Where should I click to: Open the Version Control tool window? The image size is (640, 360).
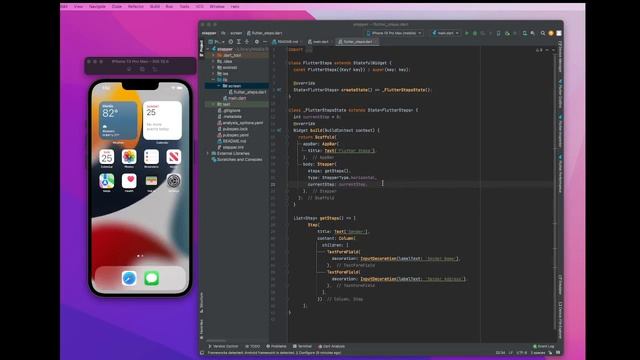(223, 346)
